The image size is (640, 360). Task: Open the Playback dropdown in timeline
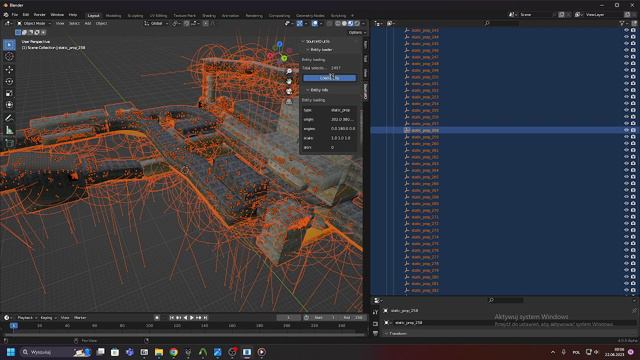coord(26,318)
